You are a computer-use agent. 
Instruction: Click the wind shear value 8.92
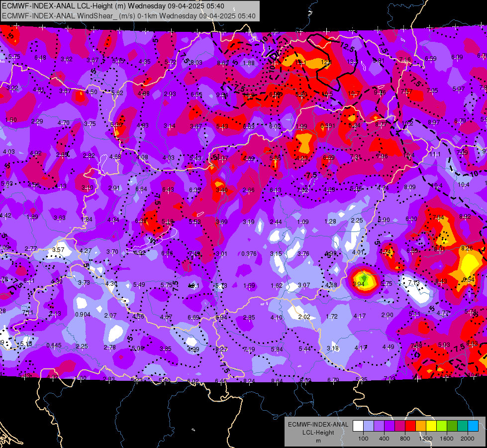tap(465, 217)
